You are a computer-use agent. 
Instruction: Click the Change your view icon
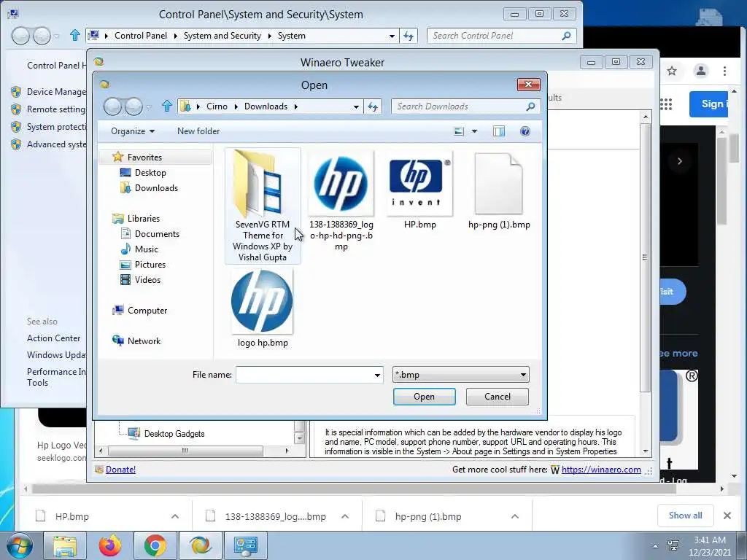[x=459, y=131]
